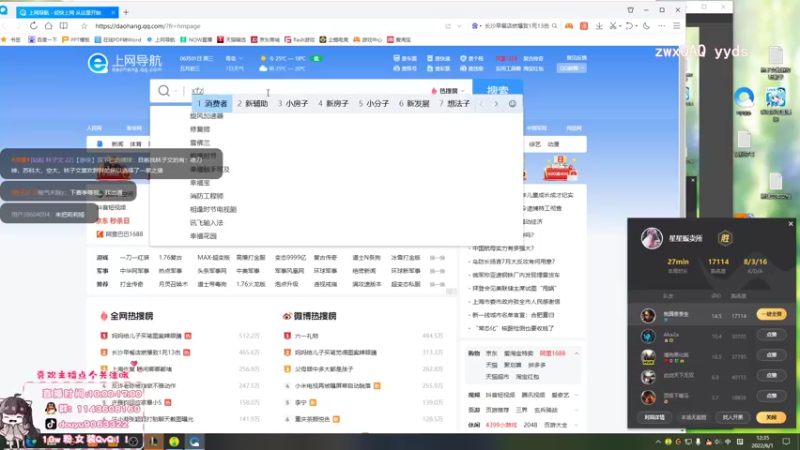The width and height of the screenshot is (800, 450).
Task: Click the address bar URL daohang.qq.com
Action: [148, 26]
